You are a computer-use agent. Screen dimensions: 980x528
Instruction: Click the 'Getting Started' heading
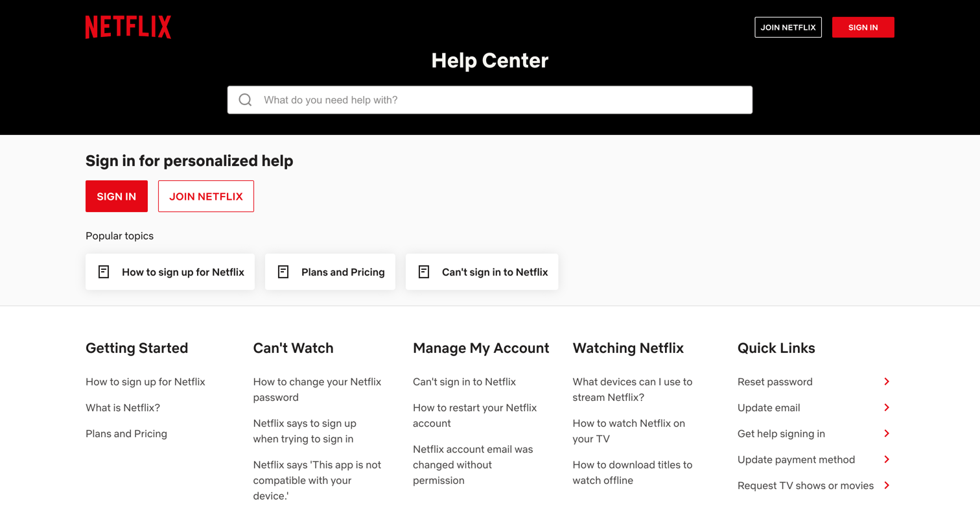(137, 348)
